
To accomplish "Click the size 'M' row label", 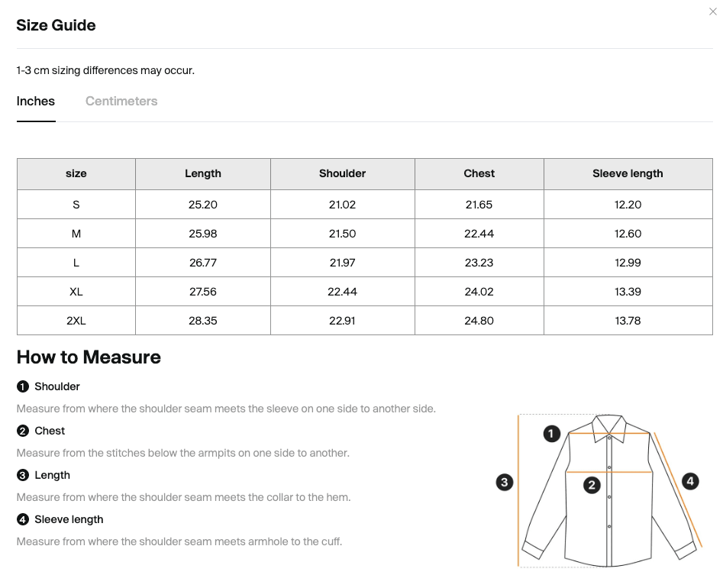I will click(76, 234).
